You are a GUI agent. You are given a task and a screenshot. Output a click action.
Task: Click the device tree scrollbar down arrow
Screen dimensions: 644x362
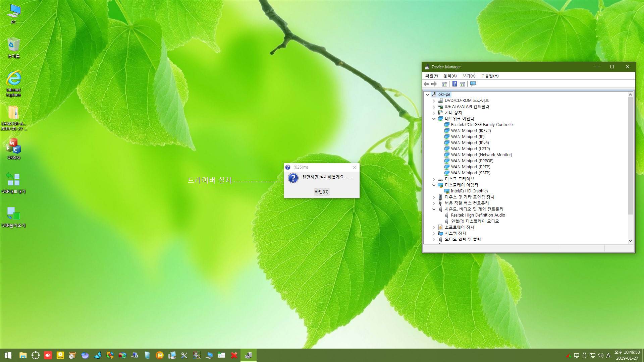(x=630, y=241)
